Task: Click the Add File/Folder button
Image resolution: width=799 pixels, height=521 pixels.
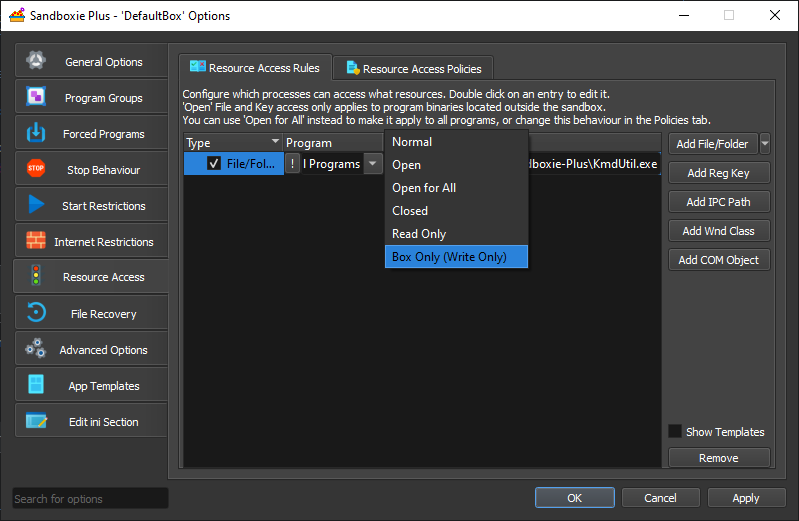Action: 712,144
